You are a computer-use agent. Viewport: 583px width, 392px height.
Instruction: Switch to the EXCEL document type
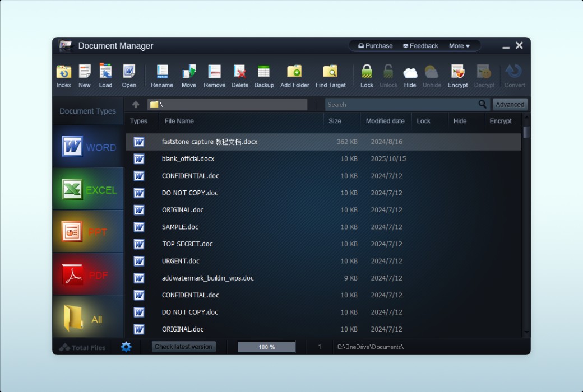click(x=89, y=190)
